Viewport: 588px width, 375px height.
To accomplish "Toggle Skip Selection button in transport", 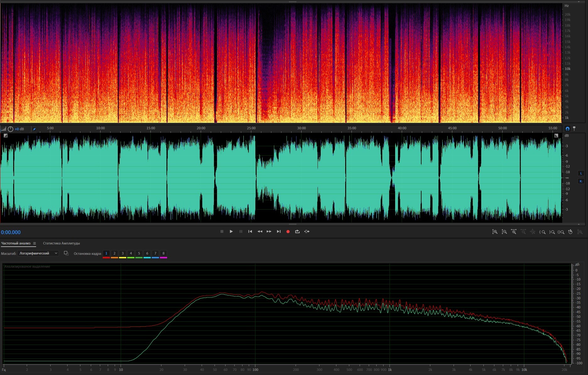I will 307,232.
